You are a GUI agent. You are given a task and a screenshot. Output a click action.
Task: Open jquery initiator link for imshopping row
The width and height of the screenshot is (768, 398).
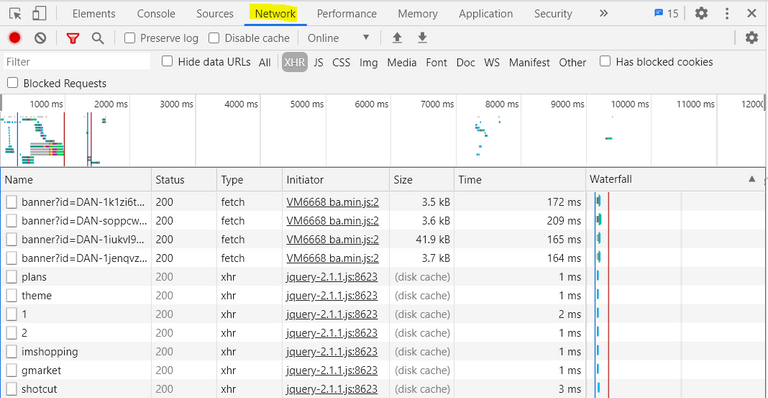click(332, 351)
